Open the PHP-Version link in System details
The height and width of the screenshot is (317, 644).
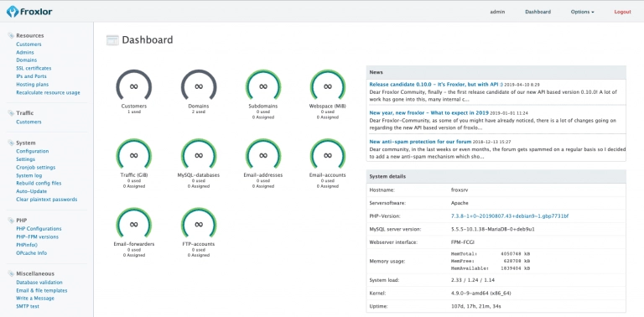(x=510, y=216)
